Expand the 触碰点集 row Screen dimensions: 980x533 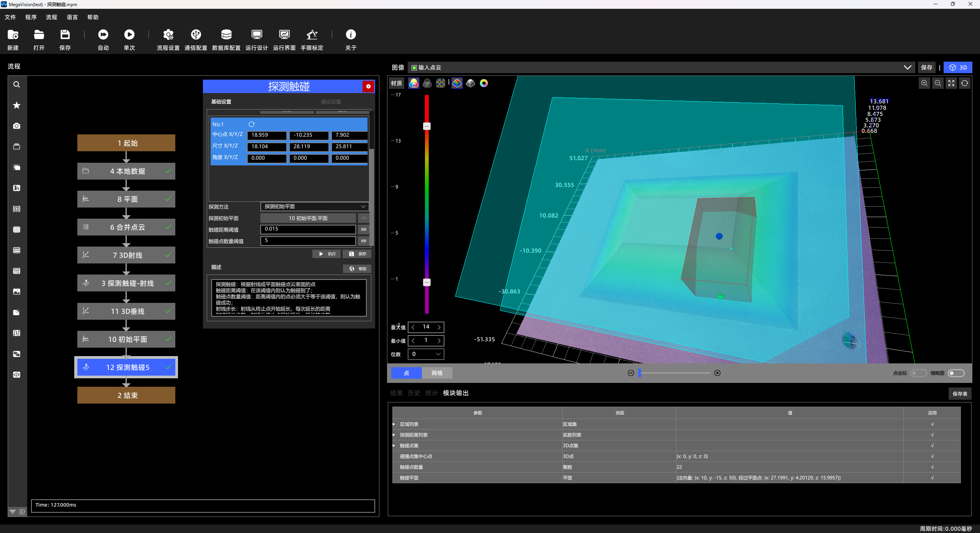click(394, 446)
